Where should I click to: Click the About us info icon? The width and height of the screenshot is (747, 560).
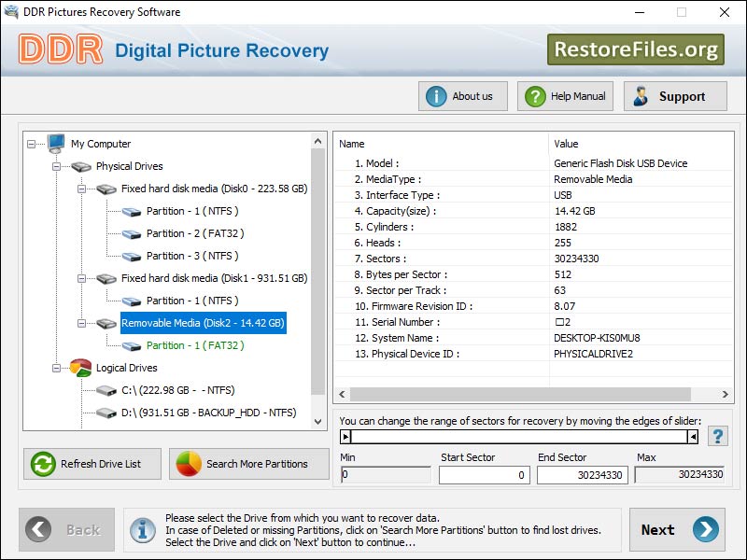(x=435, y=95)
